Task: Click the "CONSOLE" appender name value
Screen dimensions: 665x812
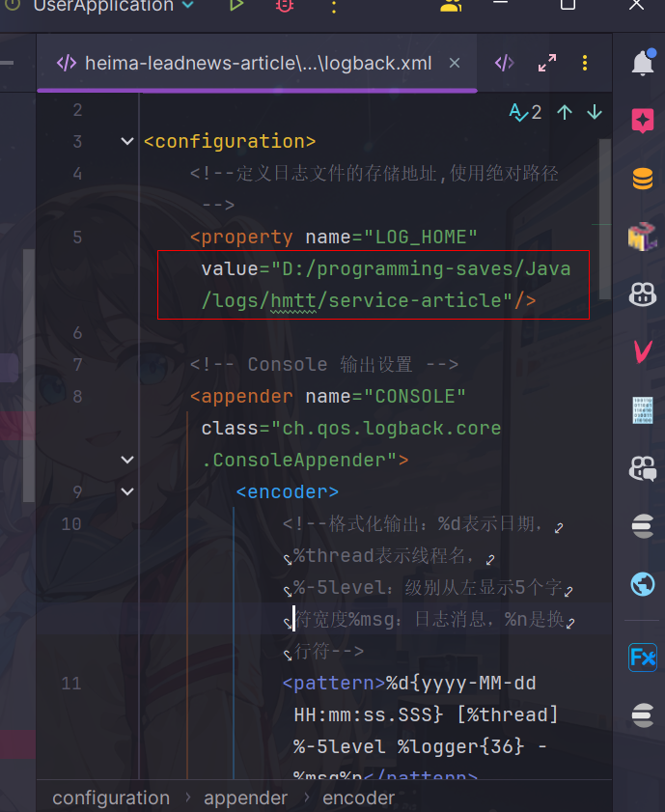Action: [x=414, y=397]
